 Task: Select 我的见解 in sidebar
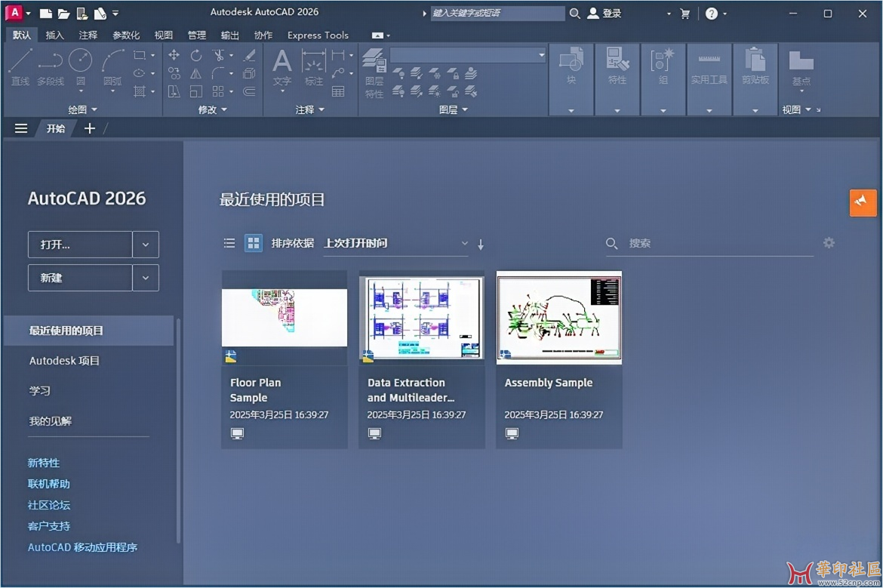pos(50,420)
